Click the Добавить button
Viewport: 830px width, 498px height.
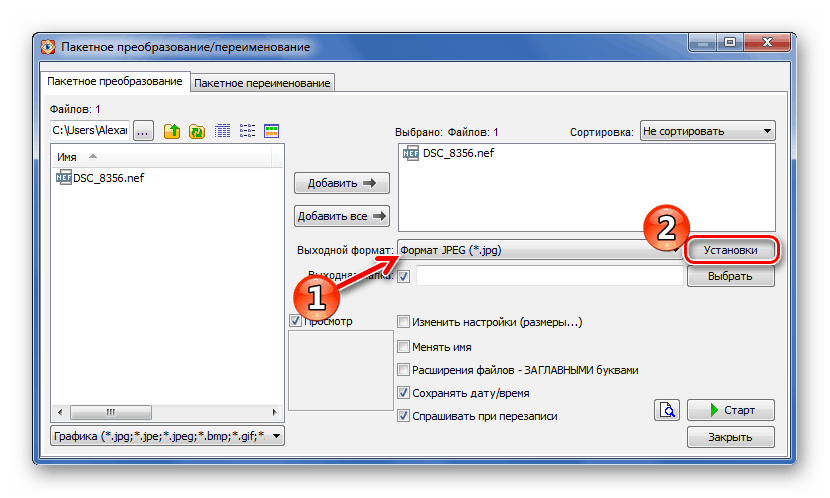point(342,183)
